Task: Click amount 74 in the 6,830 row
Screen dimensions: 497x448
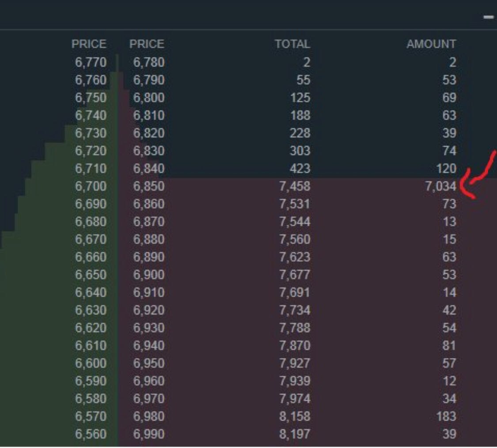Action: click(x=449, y=151)
